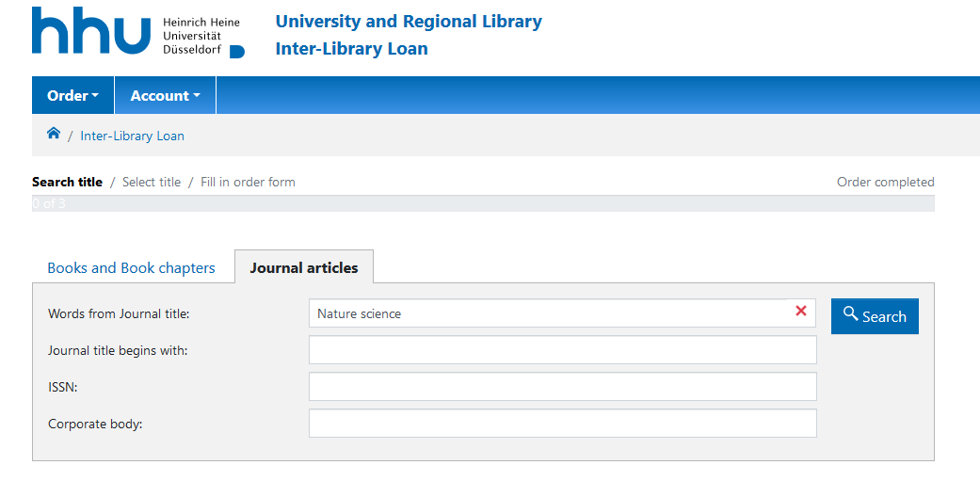Go to home via house icon
The image size is (980, 497).
[54, 134]
